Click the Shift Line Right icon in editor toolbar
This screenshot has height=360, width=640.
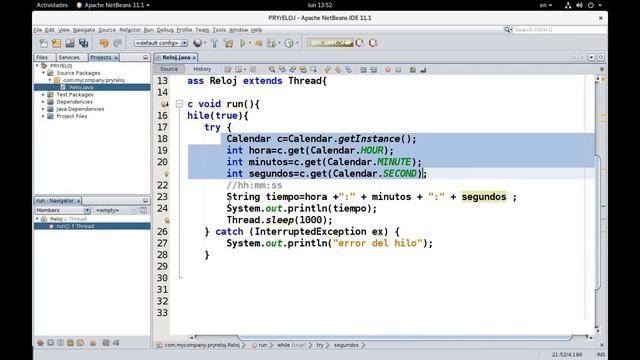[x=373, y=69]
